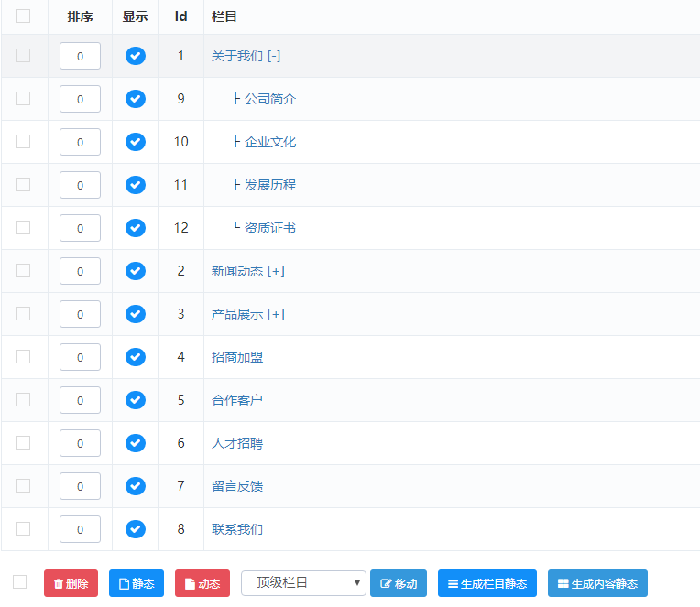Open the 人才招聘 column link
Viewport: 700px width, 607px height.
click(x=237, y=443)
